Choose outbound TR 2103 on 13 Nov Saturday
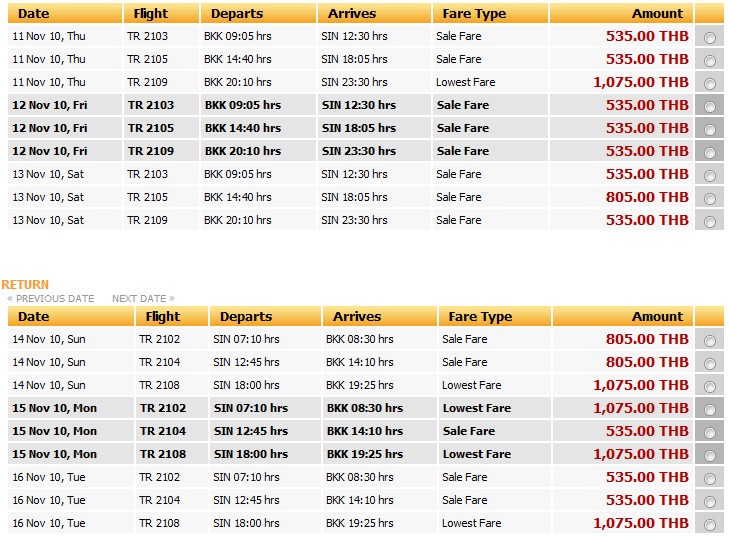 [x=710, y=175]
